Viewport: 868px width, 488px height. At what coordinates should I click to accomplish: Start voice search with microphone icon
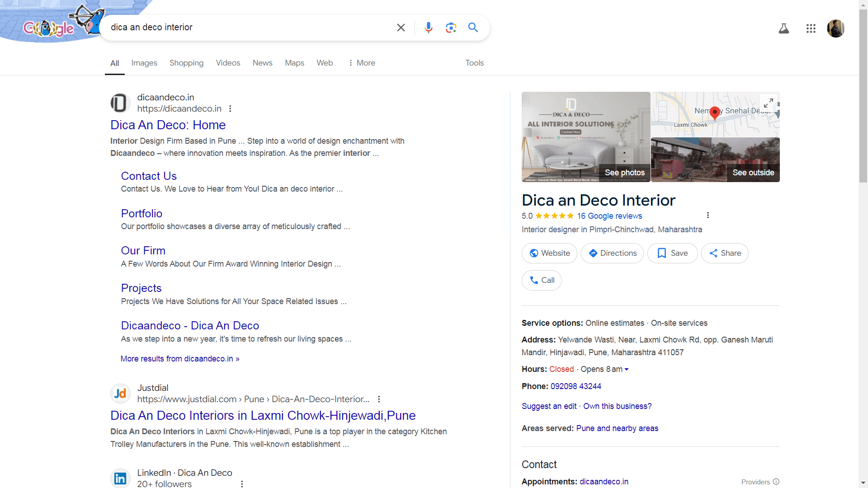tap(429, 28)
